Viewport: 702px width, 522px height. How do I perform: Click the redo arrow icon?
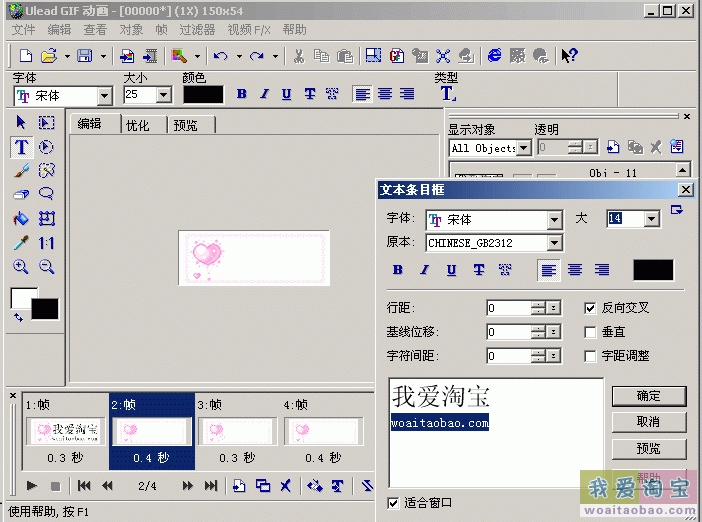257,56
